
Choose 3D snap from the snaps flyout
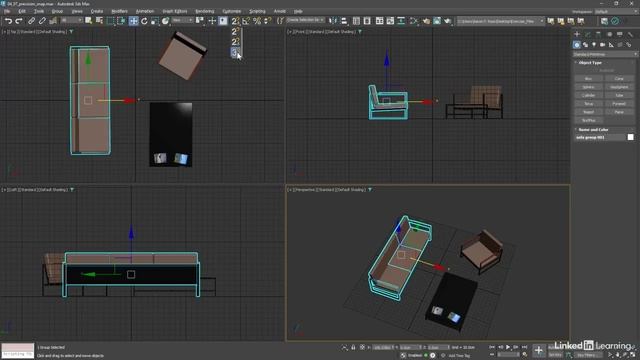click(x=236, y=52)
